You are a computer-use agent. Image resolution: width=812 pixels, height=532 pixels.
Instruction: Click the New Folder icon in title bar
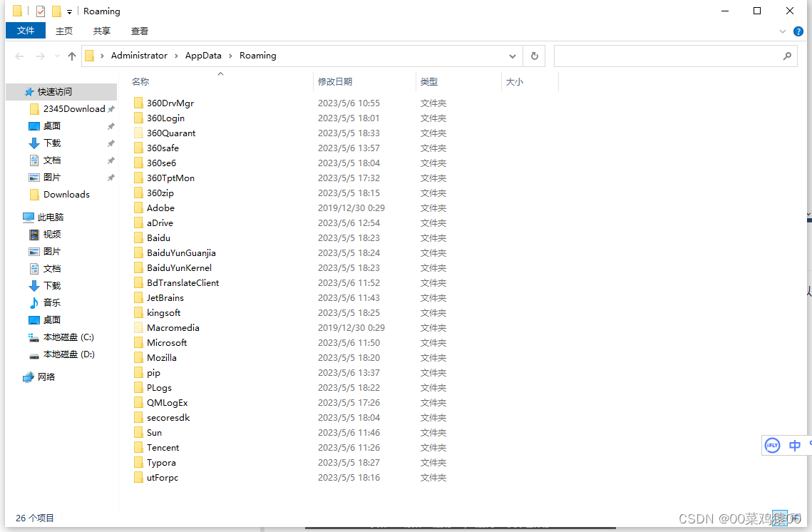[x=56, y=11]
